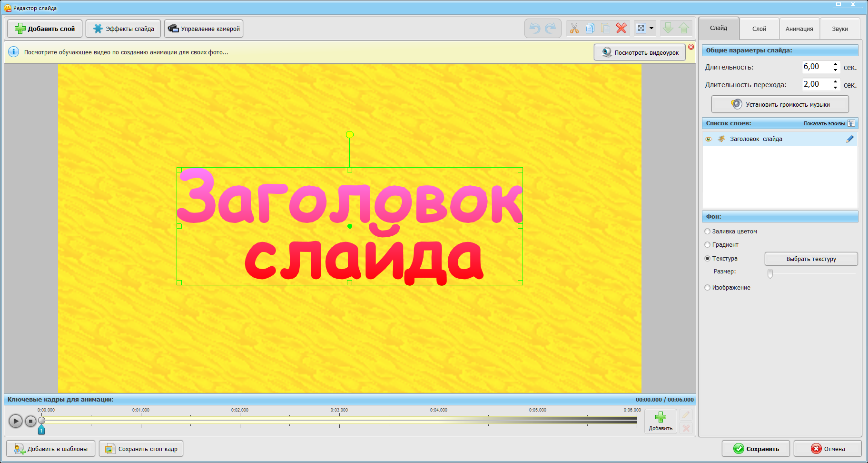Click the Сохранить button
This screenshot has height=463, width=868.
756,449
